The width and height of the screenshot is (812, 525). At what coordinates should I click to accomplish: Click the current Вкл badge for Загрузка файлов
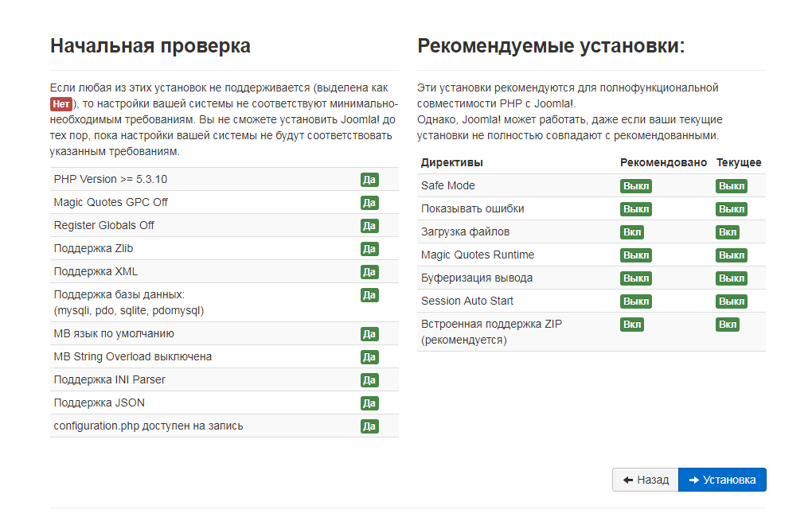pos(728,232)
